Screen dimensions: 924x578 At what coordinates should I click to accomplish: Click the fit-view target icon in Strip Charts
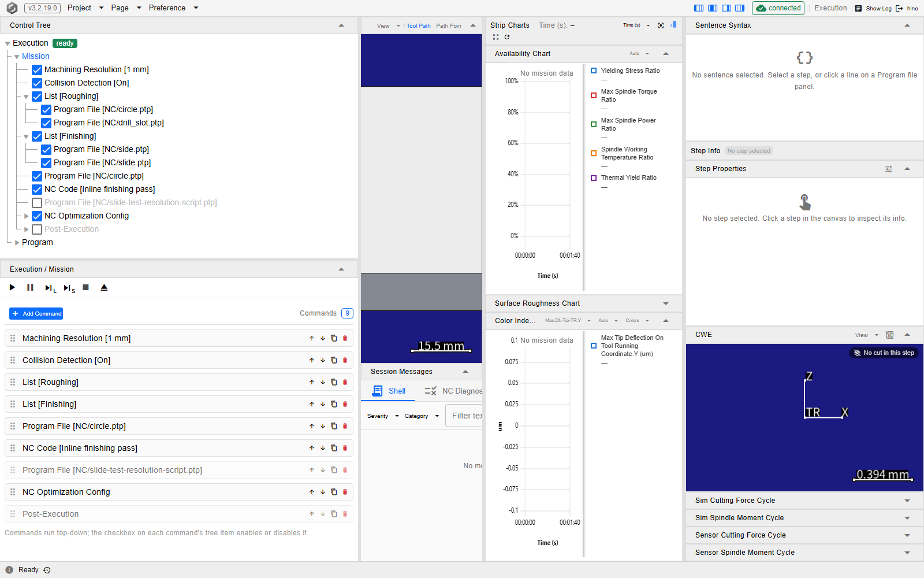(x=661, y=25)
